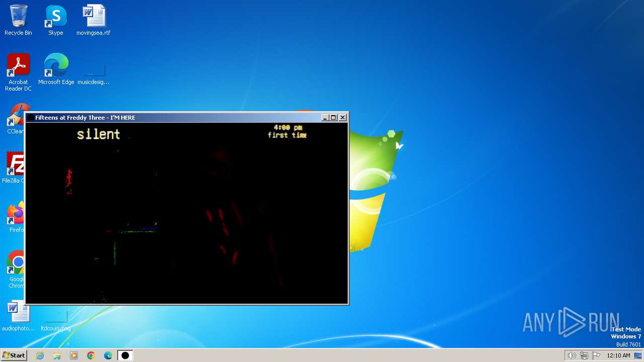Image resolution: width=644 pixels, height=362 pixels.
Task: Open FileZilla Client desktop shortcut
Action: click(14, 168)
